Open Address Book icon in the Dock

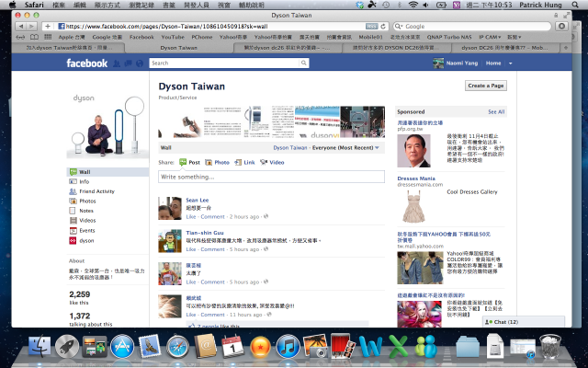click(x=205, y=346)
